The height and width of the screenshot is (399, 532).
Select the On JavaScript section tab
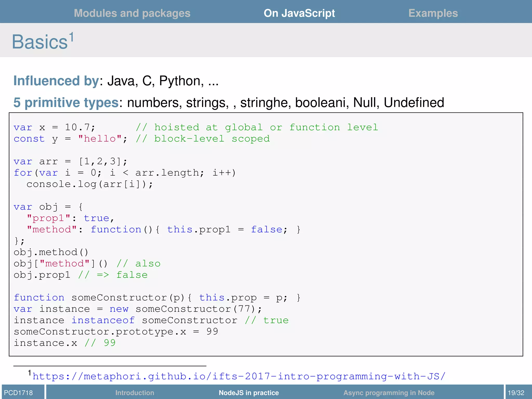[299, 13]
